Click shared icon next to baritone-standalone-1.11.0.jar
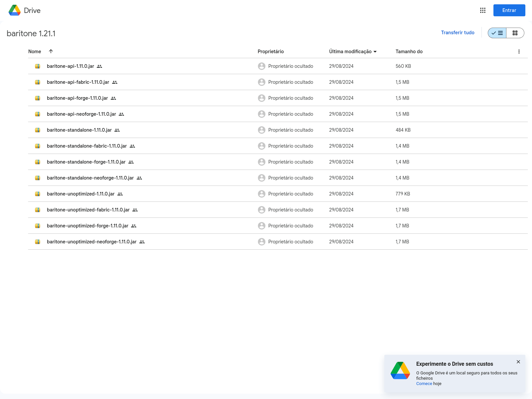 coord(117,130)
